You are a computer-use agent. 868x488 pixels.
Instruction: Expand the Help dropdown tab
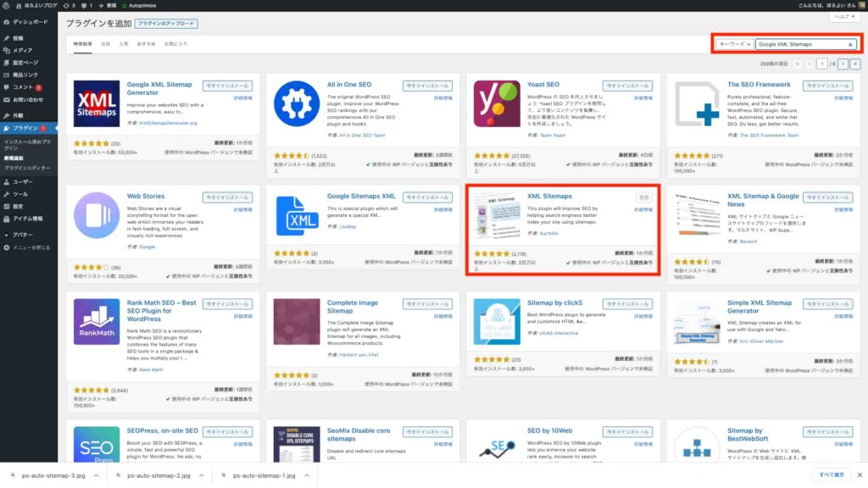pos(845,17)
